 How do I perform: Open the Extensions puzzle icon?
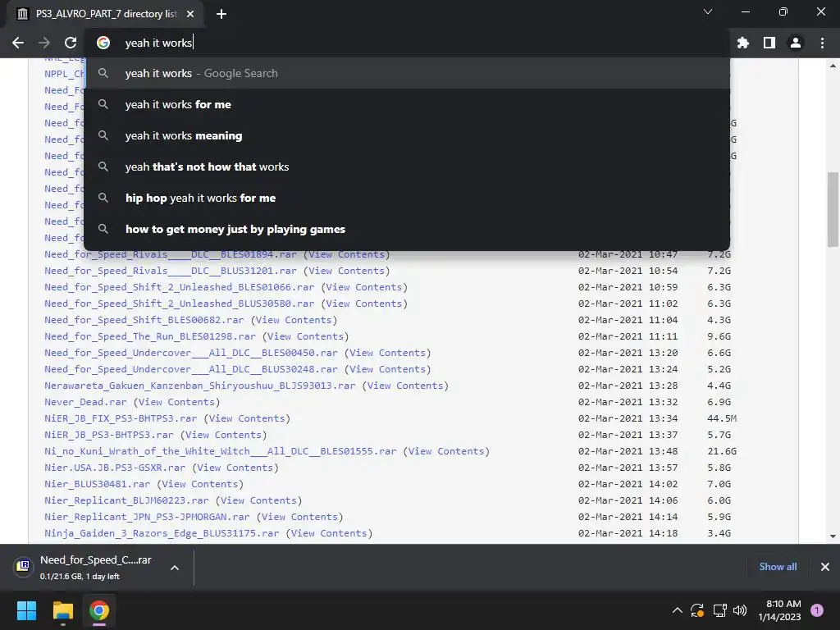742,43
